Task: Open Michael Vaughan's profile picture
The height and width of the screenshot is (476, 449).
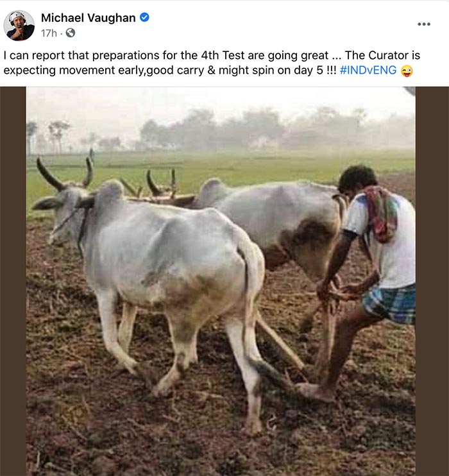Action: (19, 26)
